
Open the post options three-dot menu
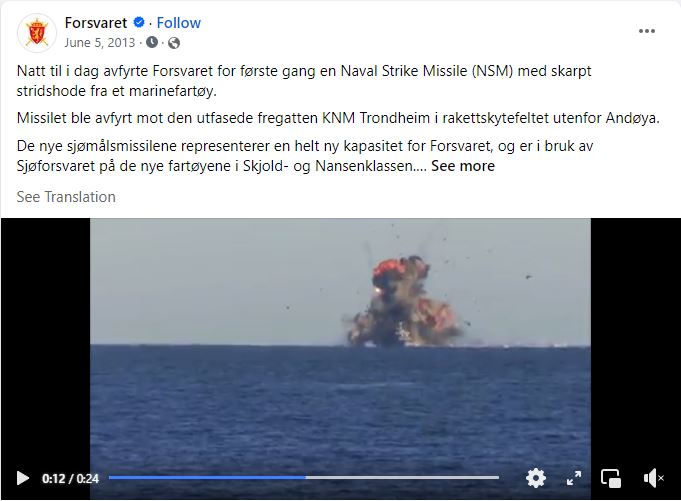click(x=647, y=31)
